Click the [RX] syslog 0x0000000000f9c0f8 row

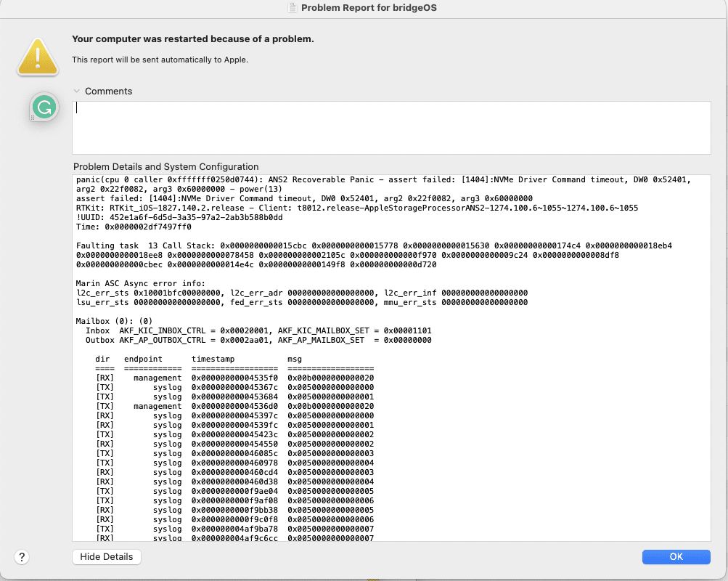coord(235,520)
